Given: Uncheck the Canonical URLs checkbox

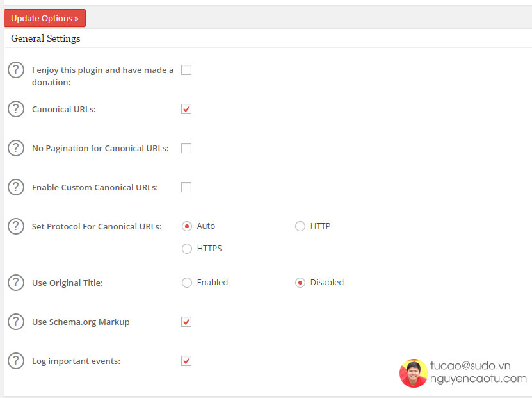Looking at the screenshot, I should 186,109.
